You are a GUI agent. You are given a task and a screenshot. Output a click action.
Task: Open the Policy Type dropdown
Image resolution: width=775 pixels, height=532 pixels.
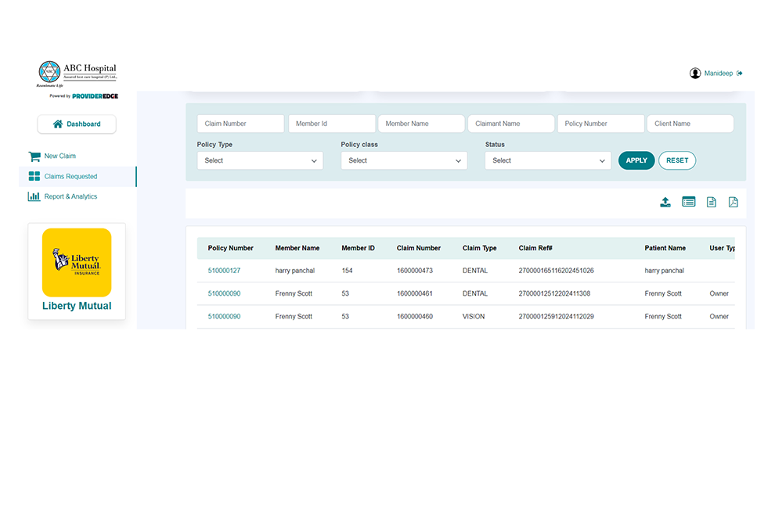260,160
